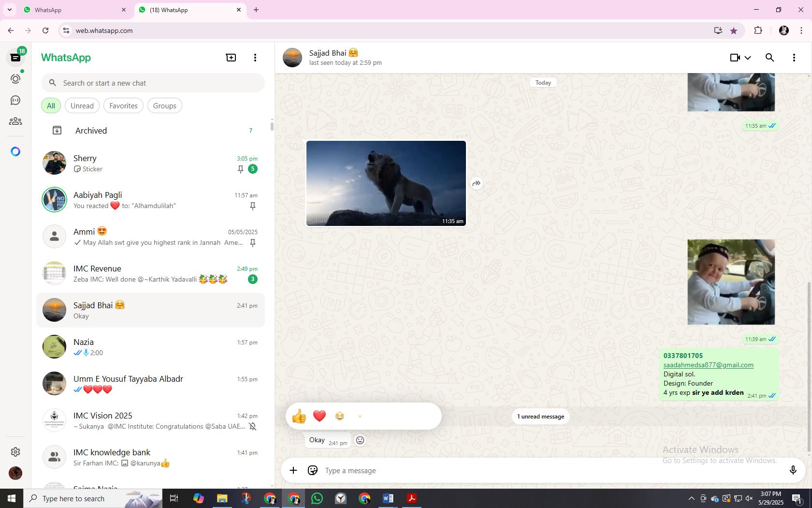Open your profile picture in sidebar
Screen dimensions: 812x508
[15, 473]
